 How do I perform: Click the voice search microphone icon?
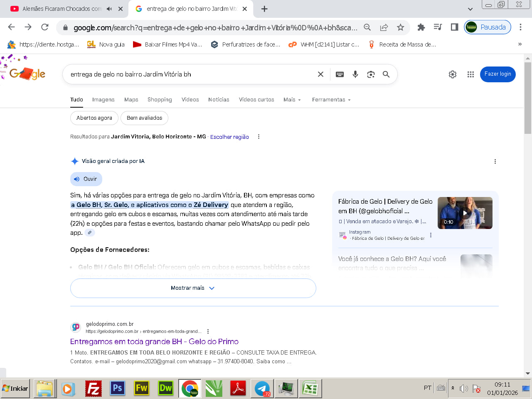pyautogui.click(x=355, y=74)
